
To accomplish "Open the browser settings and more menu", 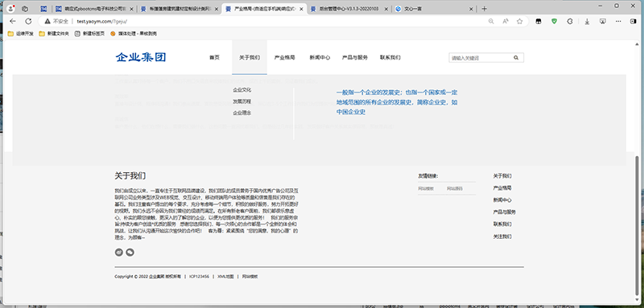I will tap(618, 22).
